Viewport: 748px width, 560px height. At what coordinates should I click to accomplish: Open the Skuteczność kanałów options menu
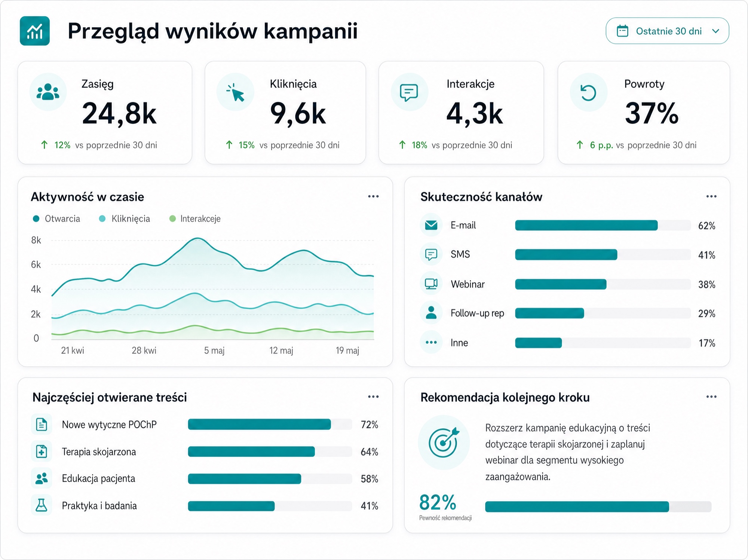(711, 196)
